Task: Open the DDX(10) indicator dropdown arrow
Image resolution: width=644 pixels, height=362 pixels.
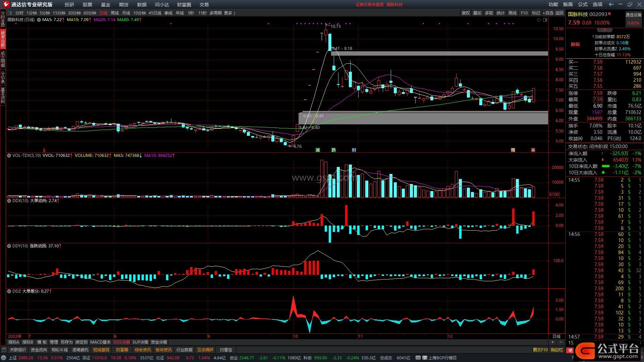Action: [9, 201]
